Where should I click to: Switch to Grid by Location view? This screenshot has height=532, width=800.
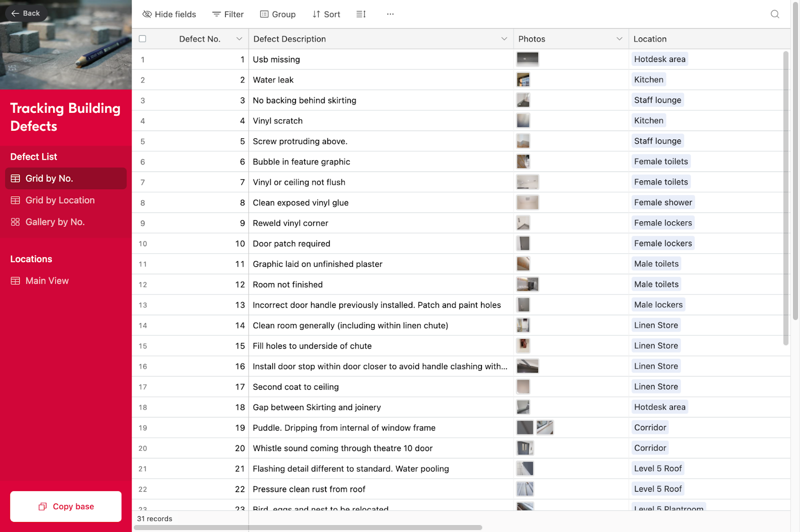click(59, 200)
